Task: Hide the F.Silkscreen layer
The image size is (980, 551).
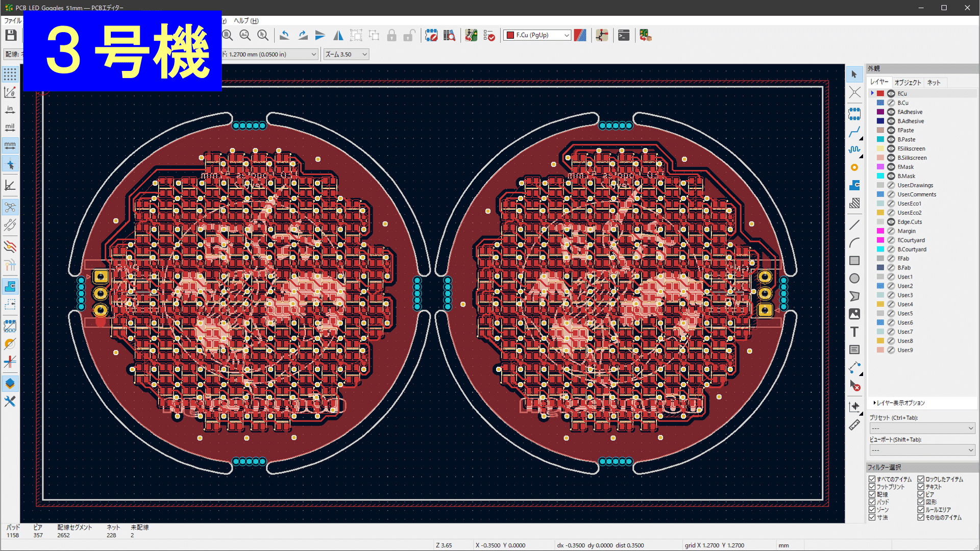Action: [x=891, y=149]
